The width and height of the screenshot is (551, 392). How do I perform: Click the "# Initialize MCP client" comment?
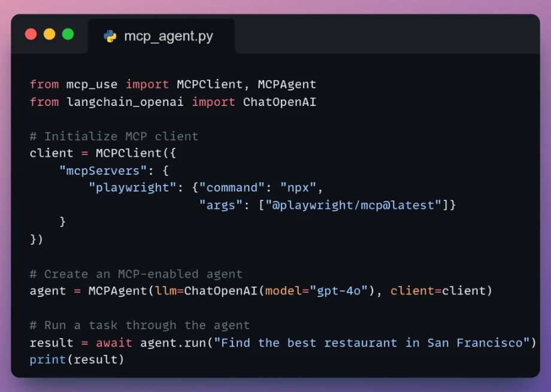pos(114,136)
